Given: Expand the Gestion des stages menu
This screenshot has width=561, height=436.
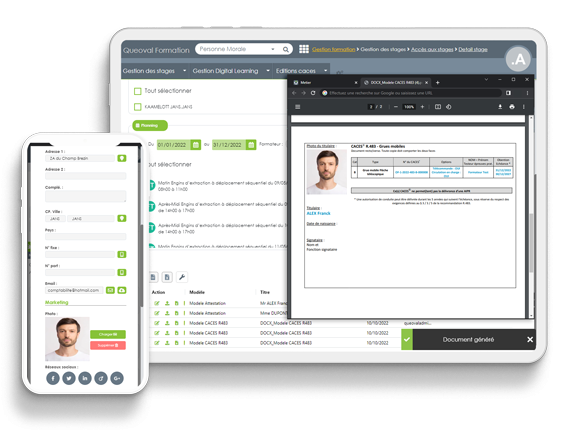Looking at the screenshot, I should pos(154,71).
